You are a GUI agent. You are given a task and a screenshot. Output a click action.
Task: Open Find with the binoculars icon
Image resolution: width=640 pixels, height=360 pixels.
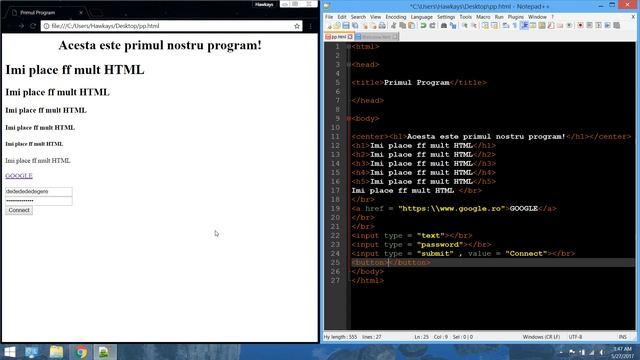444,26
